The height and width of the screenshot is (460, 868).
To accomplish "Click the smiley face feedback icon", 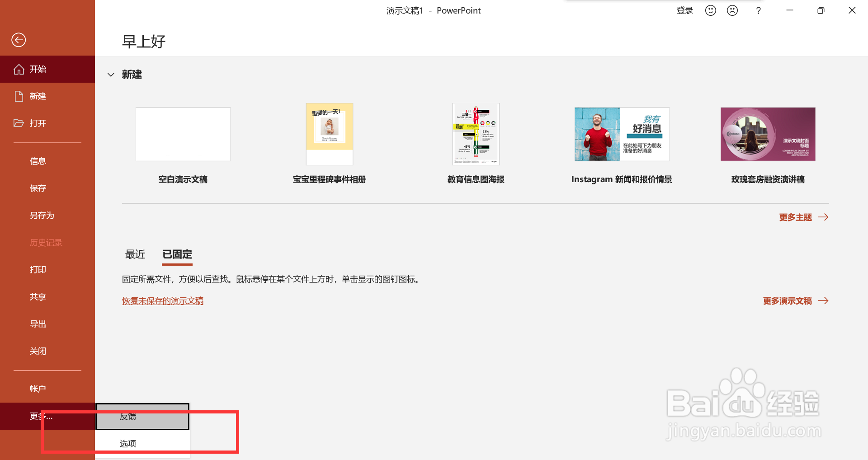I will point(711,10).
